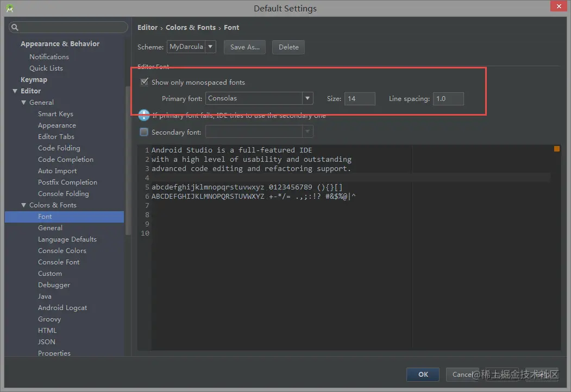The height and width of the screenshot is (392, 571).
Task: Uncheck Show only monospaced fonts
Action: 144,82
